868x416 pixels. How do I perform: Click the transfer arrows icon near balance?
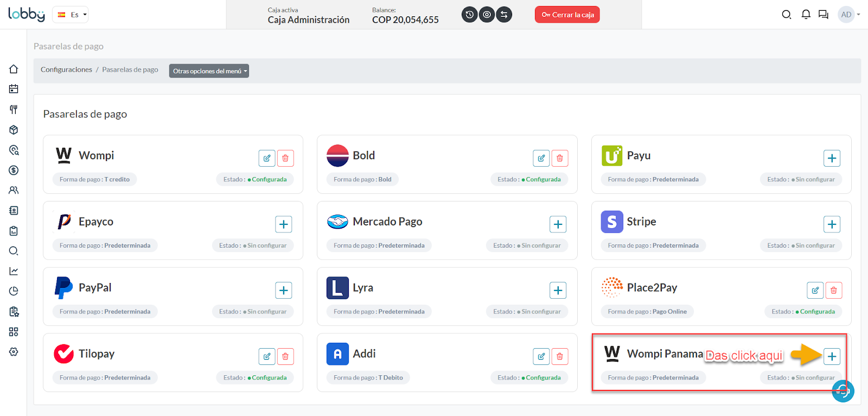pyautogui.click(x=504, y=15)
